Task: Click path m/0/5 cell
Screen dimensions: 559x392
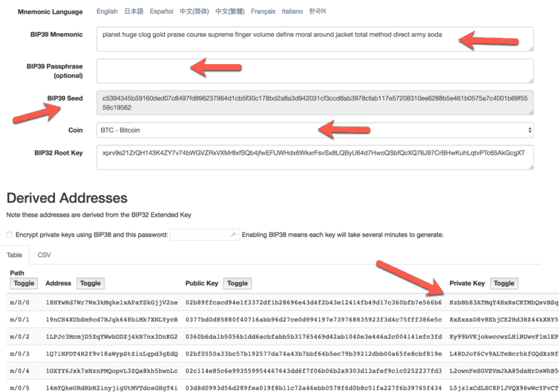Action: tap(19, 388)
